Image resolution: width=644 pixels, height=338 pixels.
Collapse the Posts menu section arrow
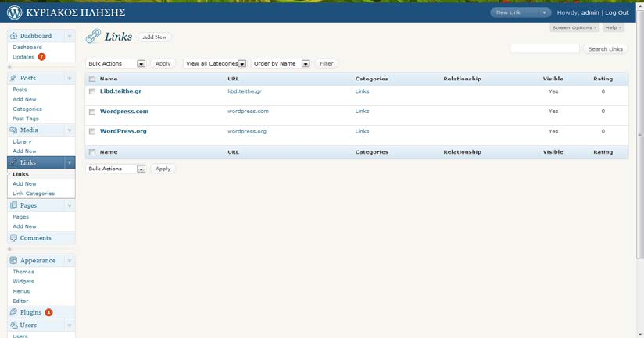click(x=70, y=78)
